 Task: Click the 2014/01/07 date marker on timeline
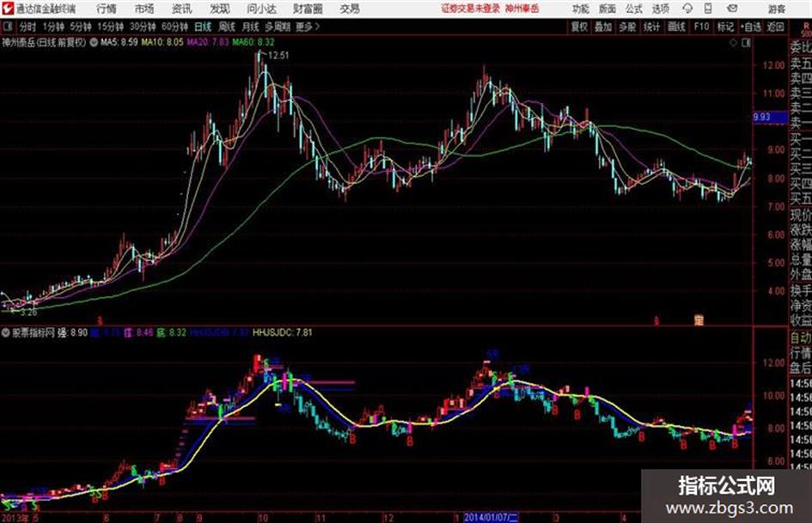[491, 517]
